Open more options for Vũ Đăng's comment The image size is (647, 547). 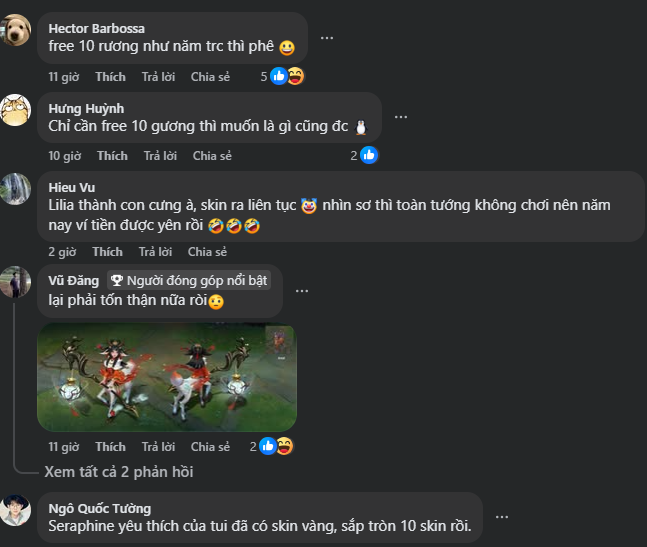(302, 290)
